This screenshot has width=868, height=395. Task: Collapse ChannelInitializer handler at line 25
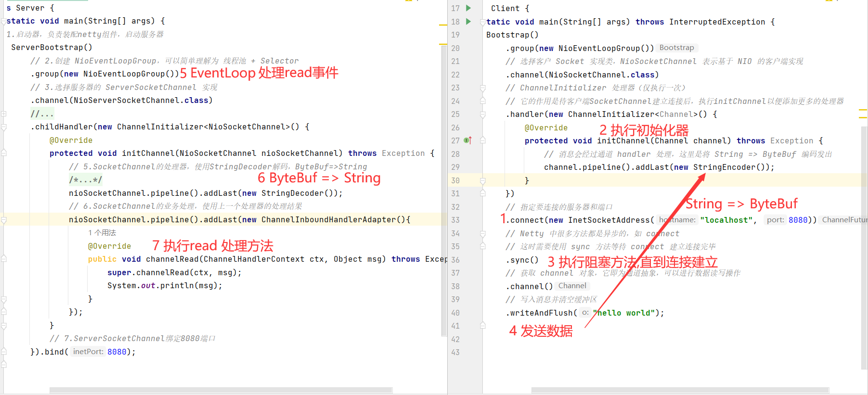[x=482, y=115]
